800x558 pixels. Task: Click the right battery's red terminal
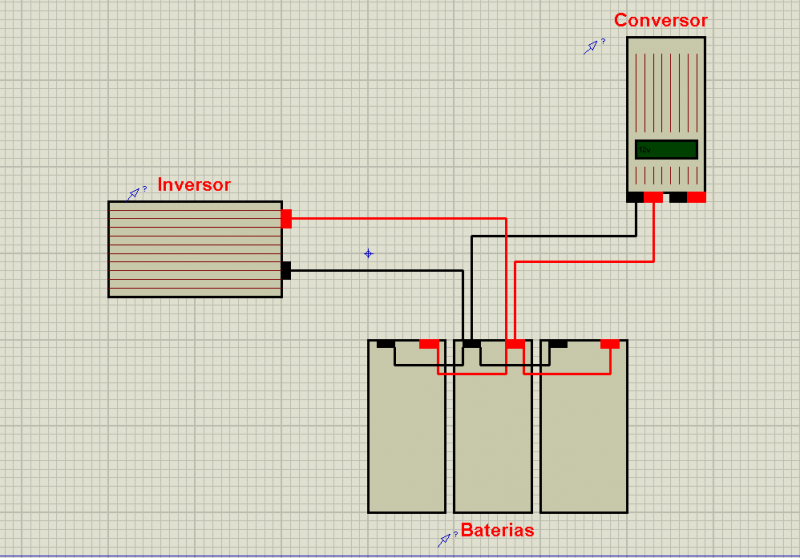point(610,344)
